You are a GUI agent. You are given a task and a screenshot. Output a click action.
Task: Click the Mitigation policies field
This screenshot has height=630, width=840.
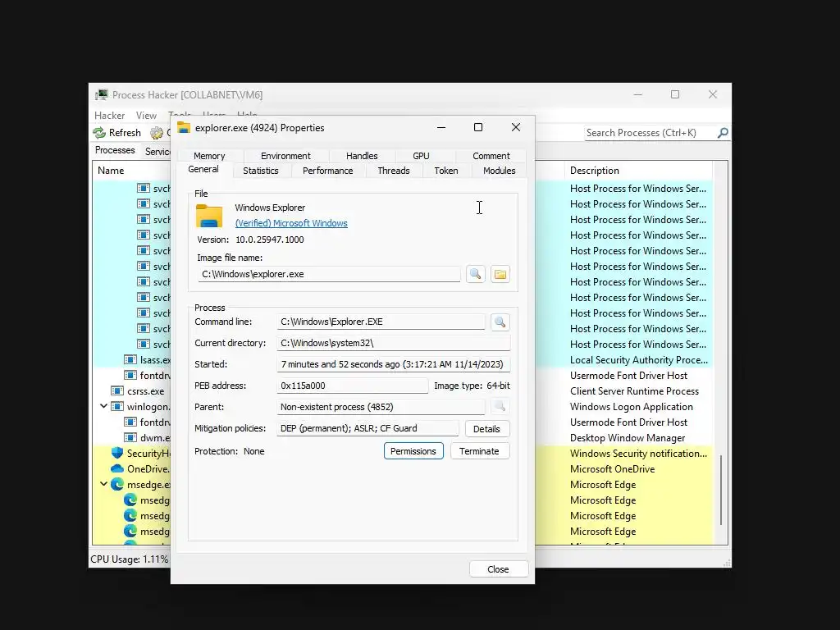[368, 428]
